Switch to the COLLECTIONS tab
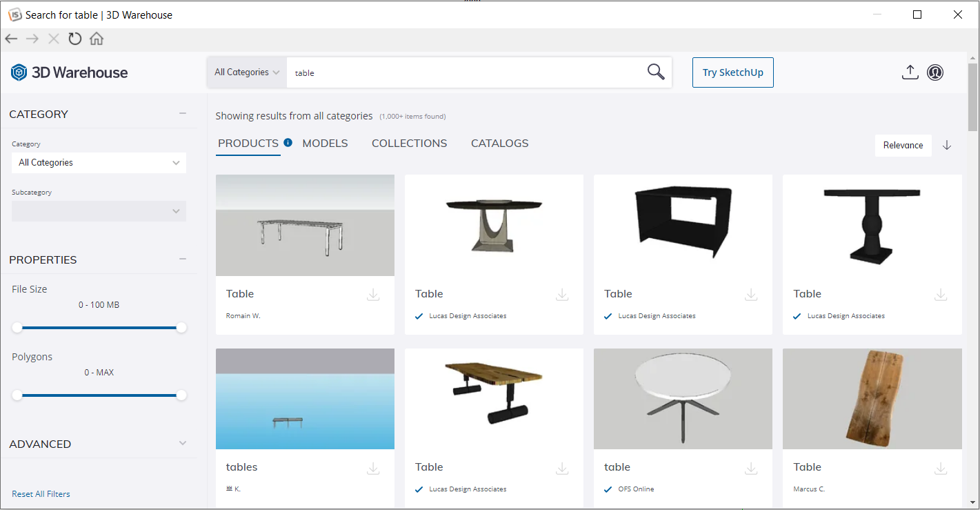The height and width of the screenshot is (510, 980). click(410, 144)
